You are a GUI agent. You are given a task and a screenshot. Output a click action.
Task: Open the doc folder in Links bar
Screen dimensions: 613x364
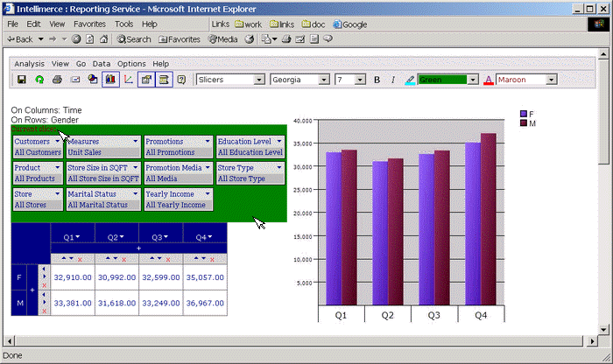314,24
